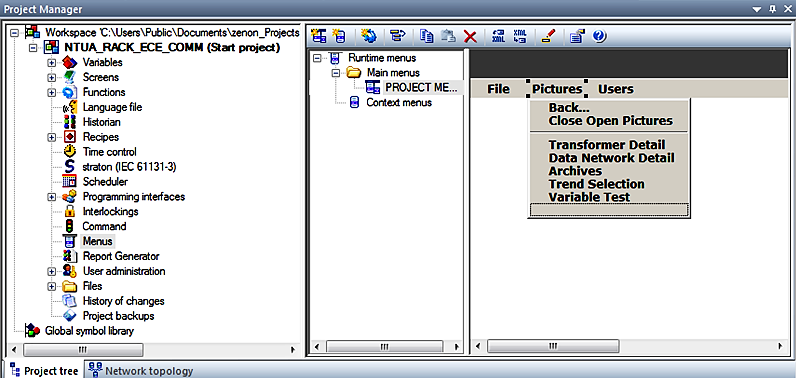Click the project tree horizontal scrollbar thumb

pyautogui.click(x=83, y=350)
